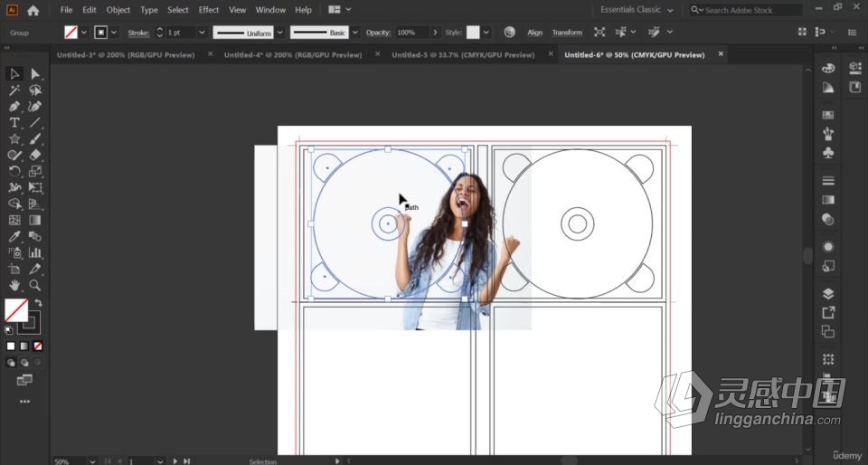The height and width of the screenshot is (465, 868).
Task: Pick the Paintbrush tool
Action: [x=35, y=139]
